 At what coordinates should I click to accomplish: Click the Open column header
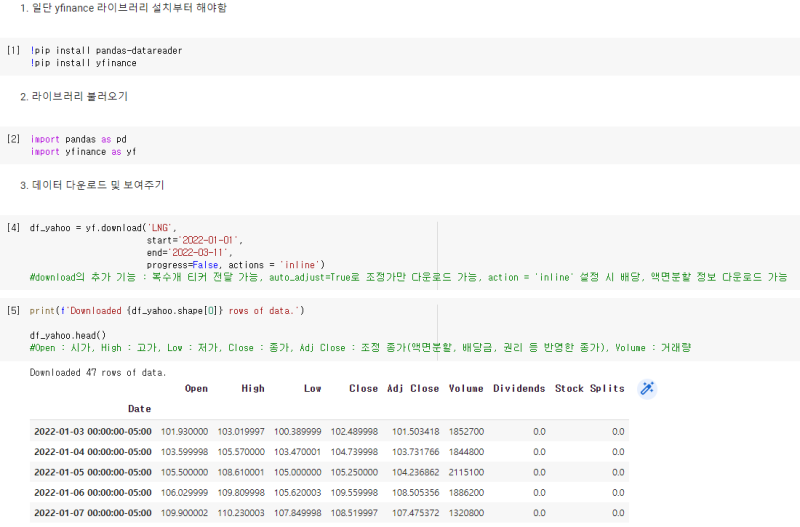pyautogui.click(x=196, y=388)
